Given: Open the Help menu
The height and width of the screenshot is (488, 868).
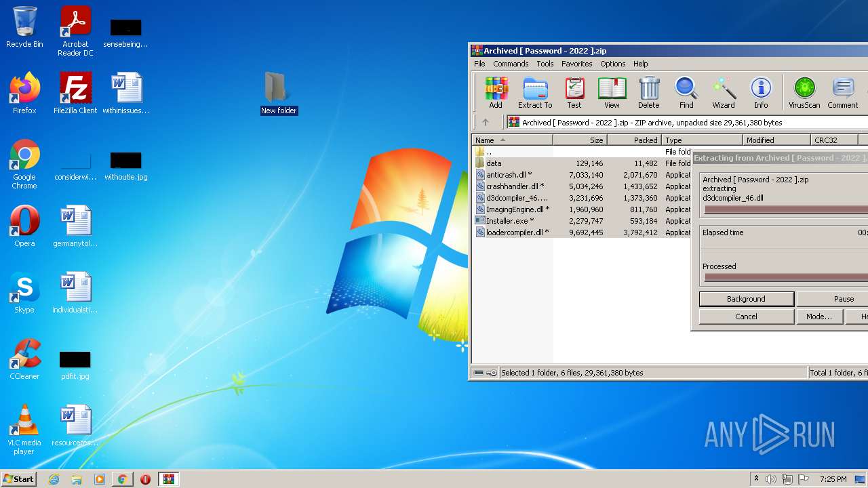Looking at the screenshot, I should point(640,64).
